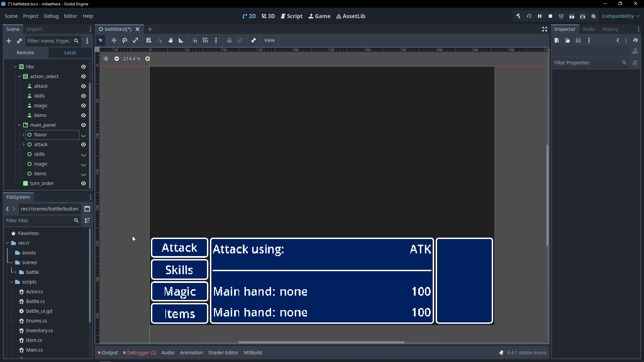This screenshot has width=644, height=362.
Task: Select the Move Mode tool
Action: point(114,40)
